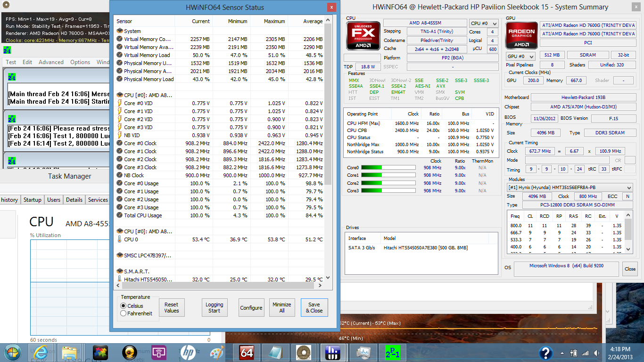The image size is (644, 362).
Task: Select the Physical Memory Load sensor row
Action: coord(220,79)
